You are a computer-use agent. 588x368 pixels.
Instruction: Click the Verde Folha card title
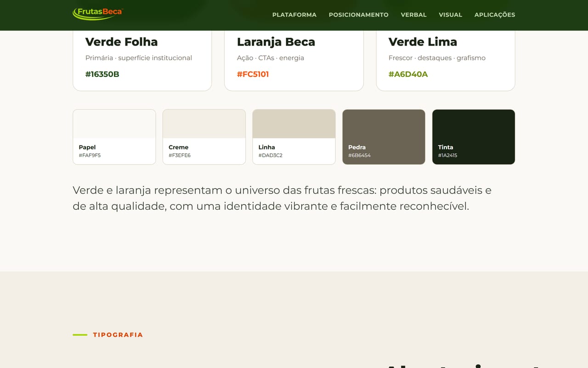(x=122, y=42)
